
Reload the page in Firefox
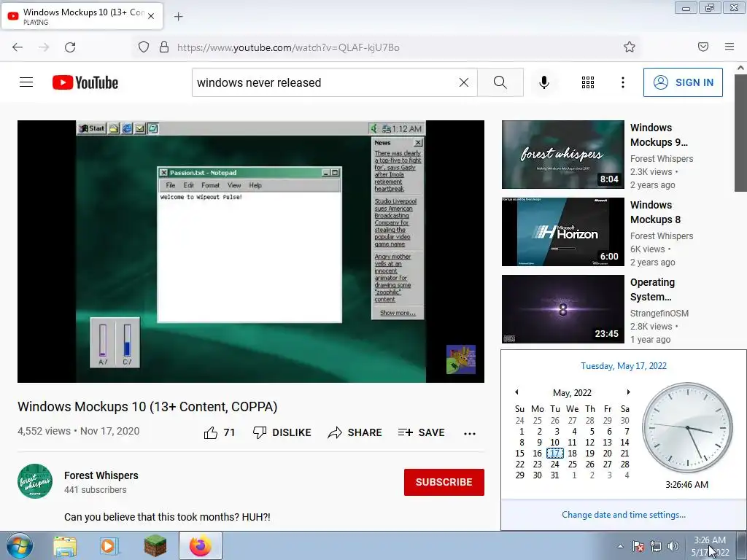click(70, 47)
